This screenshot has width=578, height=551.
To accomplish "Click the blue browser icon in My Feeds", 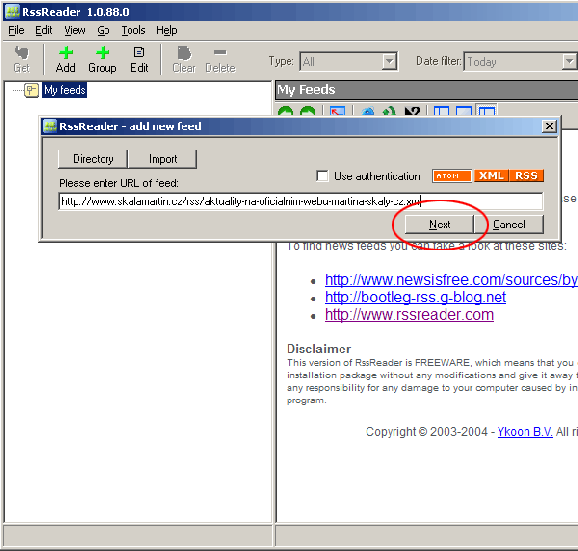I will (x=368, y=111).
